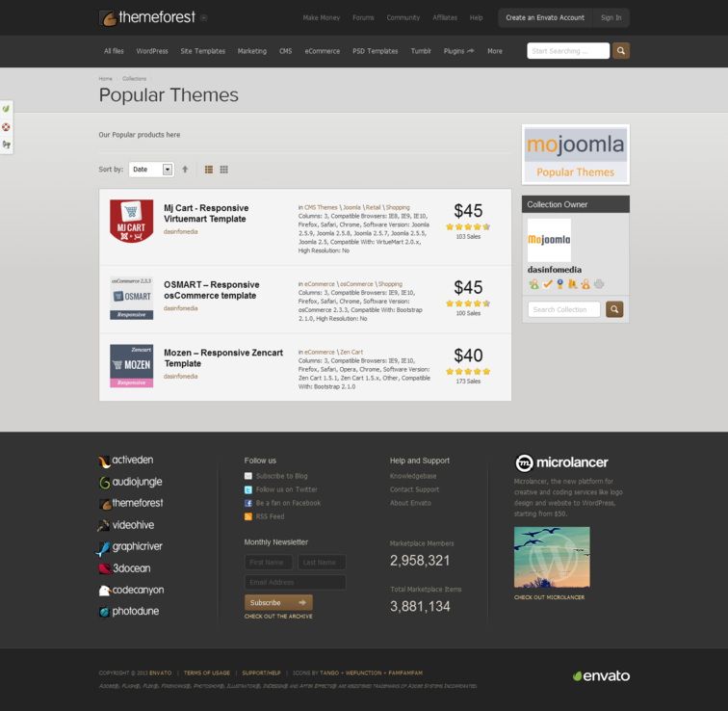The image size is (728, 711).
Task: Open the OSMART item thumbnail
Action: click(x=131, y=298)
